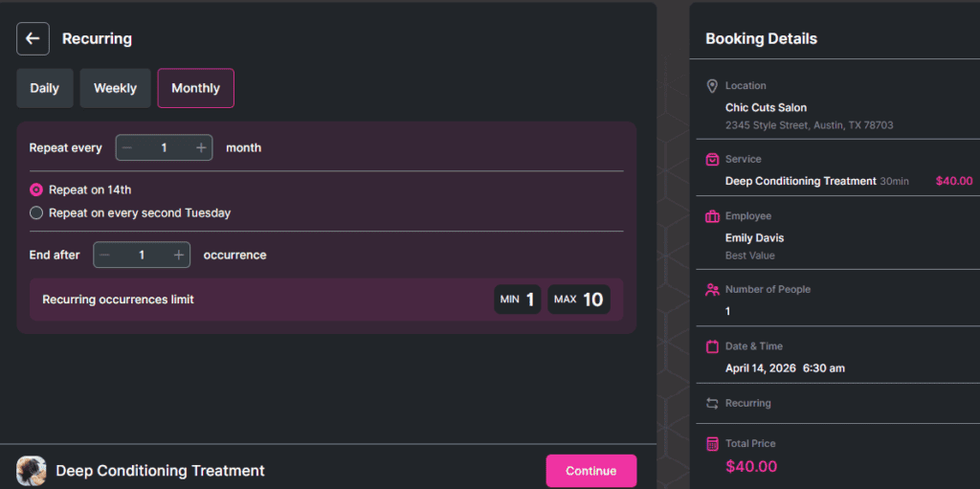Click the Deep Conditioning Treatment footer title
The image size is (980, 489).
[x=160, y=471]
